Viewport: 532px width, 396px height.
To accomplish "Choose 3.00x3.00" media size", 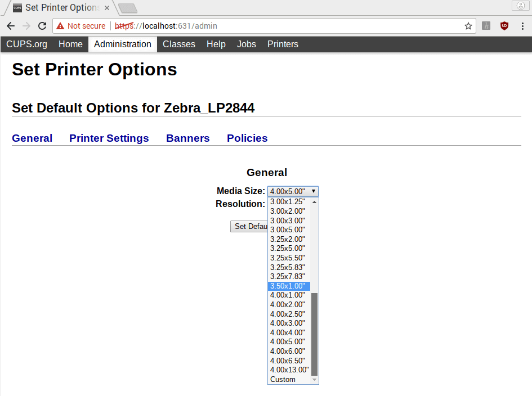I will tap(289, 220).
